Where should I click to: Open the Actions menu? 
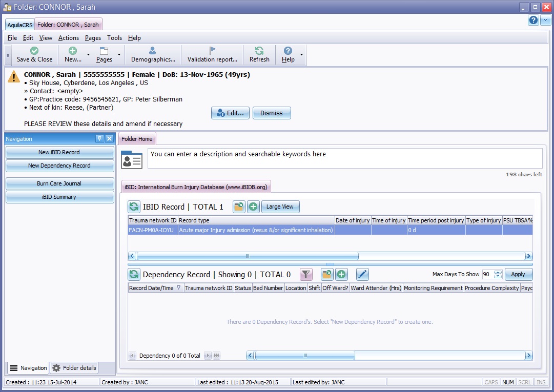tap(68, 38)
